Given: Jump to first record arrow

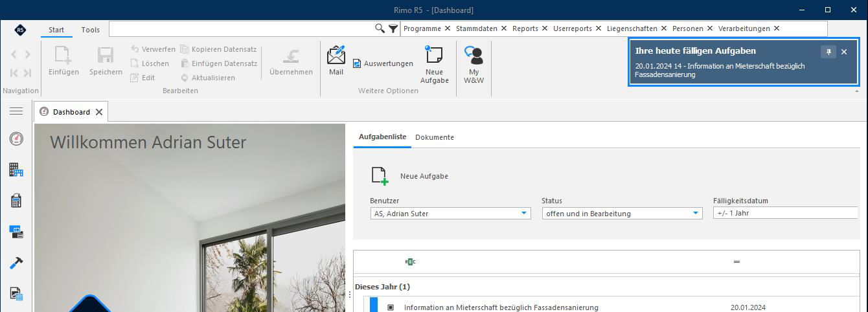Looking at the screenshot, I should pos(14,72).
